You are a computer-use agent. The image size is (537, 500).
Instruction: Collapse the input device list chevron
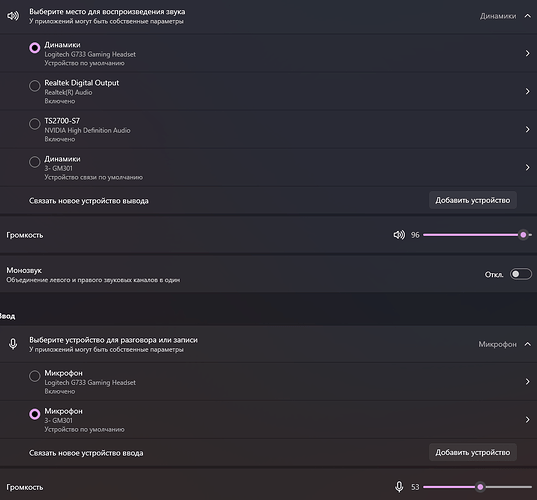pyautogui.click(x=528, y=344)
